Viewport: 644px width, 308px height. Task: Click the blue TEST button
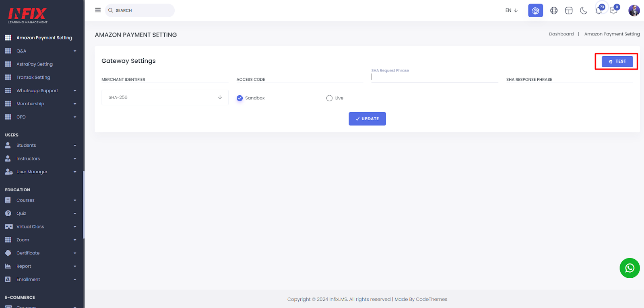617,62
